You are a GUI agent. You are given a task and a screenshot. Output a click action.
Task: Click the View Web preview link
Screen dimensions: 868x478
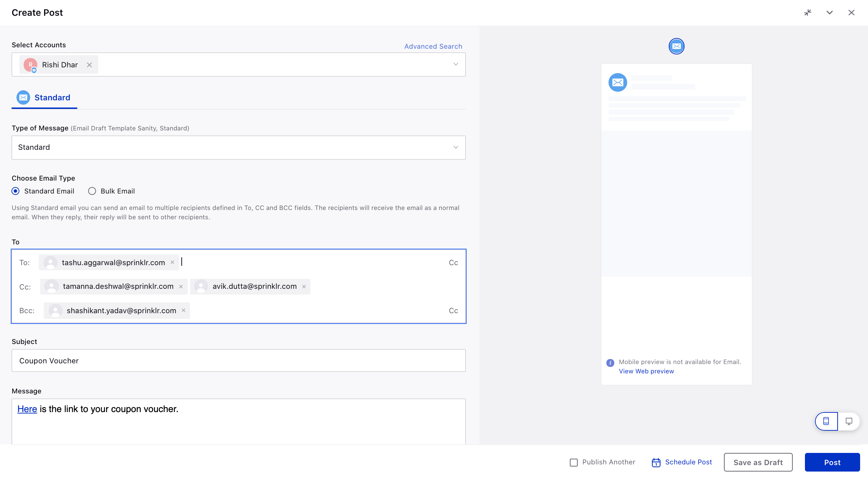point(646,370)
